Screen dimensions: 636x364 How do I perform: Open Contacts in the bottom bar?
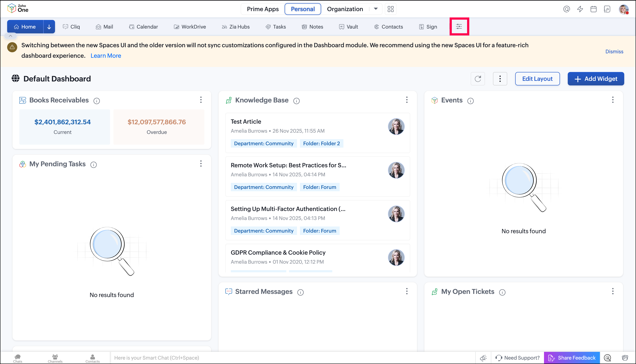[x=93, y=358]
